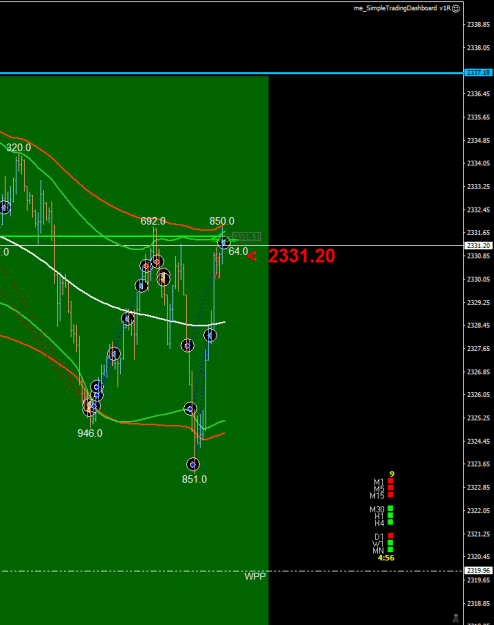This screenshot has height=625, width=494.
Task: Click the red D1 trend indicator square
Action: point(390,536)
